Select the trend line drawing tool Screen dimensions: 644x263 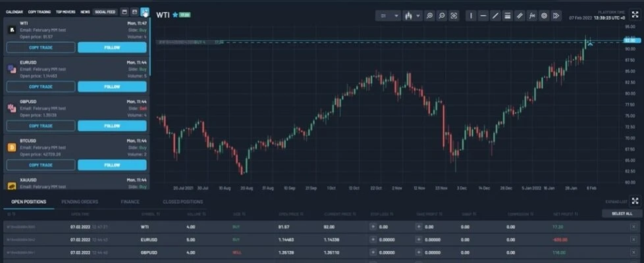pos(495,16)
